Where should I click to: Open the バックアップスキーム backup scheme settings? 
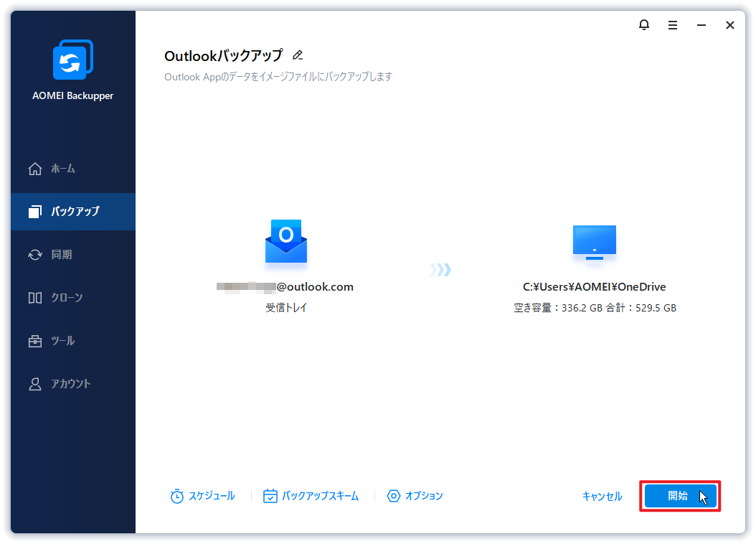(311, 496)
